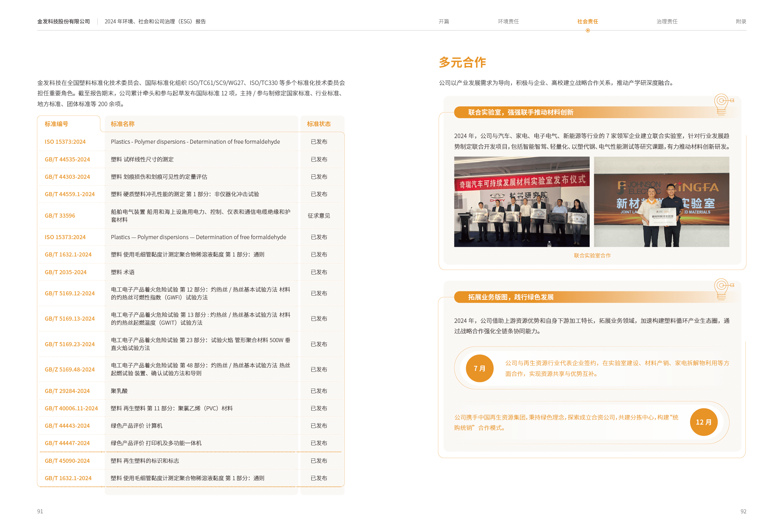Click active section dot under 社会责任
Viewport: 784px width, 532px height.
point(588,30)
